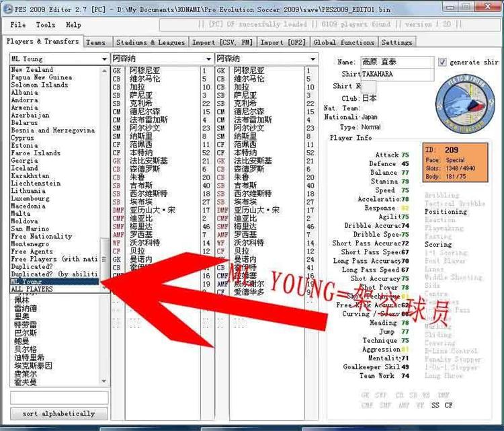
Task: Click the player Name input field
Action: pyautogui.click(x=396, y=62)
